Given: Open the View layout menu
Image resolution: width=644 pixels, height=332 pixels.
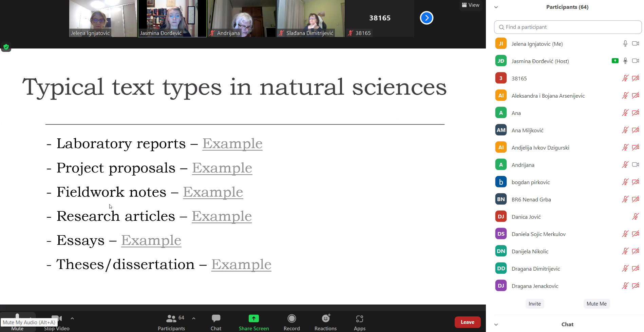Looking at the screenshot, I should [471, 5].
